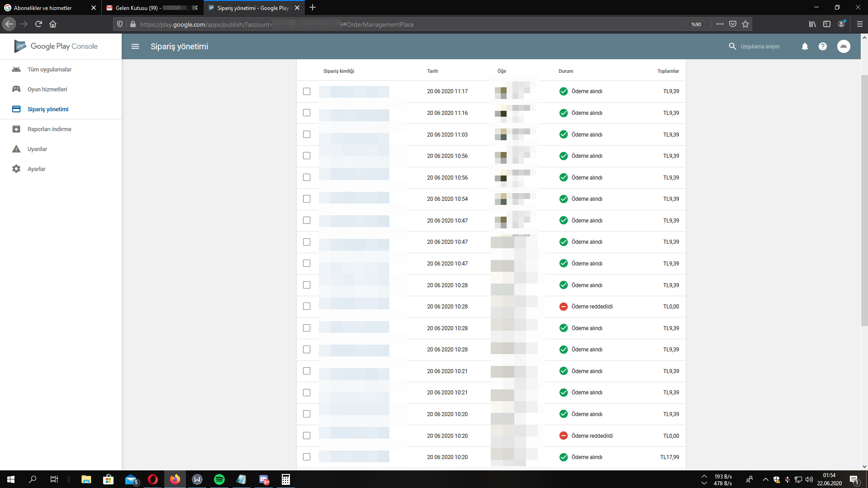
Task: Bookmark page with the star icon
Action: (x=745, y=24)
